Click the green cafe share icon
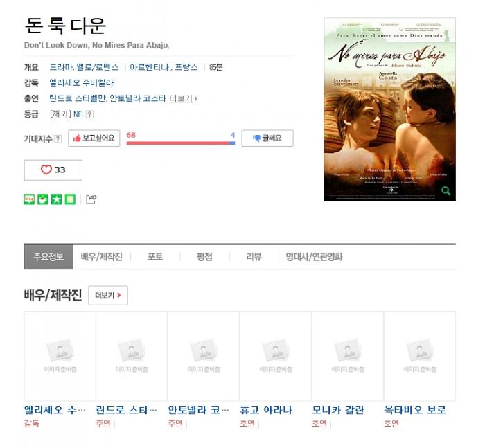The width and height of the screenshot is (485, 448). 43,199
